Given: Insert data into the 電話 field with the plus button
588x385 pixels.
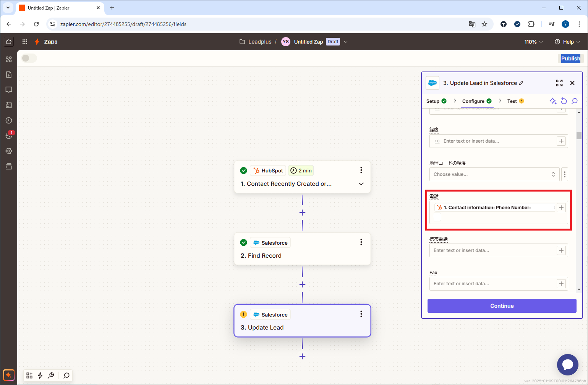Looking at the screenshot, I should point(561,208).
